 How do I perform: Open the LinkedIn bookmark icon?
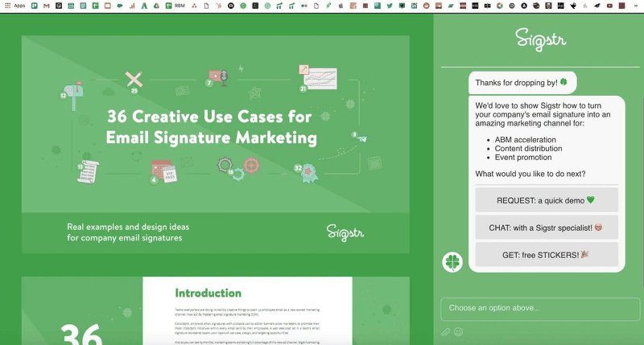tap(414, 6)
